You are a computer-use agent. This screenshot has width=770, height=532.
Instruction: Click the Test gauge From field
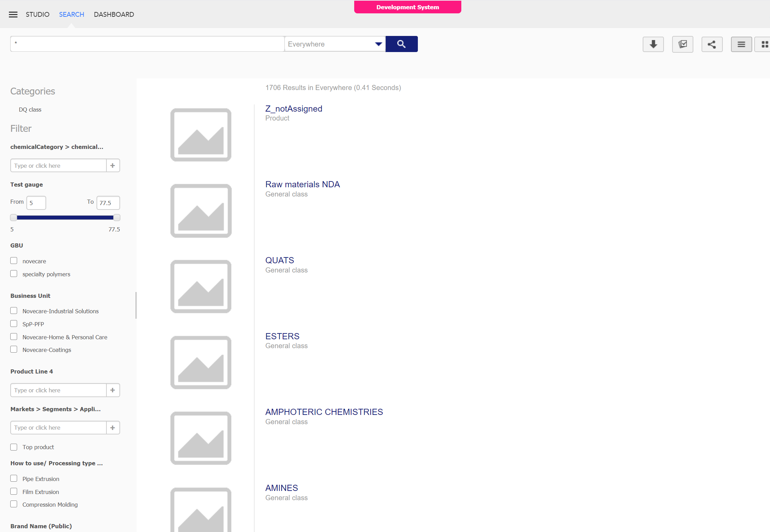(36, 203)
